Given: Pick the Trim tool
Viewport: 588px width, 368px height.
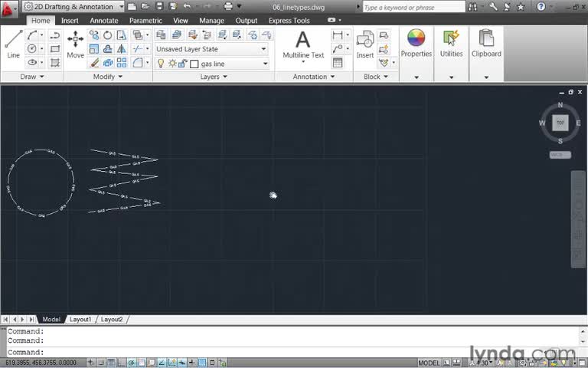Looking at the screenshot, I should [138, 49].
